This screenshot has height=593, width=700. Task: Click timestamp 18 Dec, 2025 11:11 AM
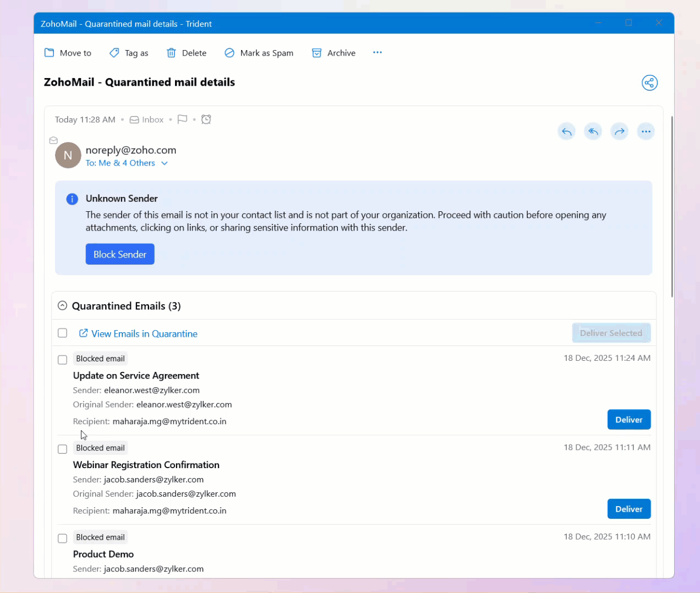[x=607, y=447]
